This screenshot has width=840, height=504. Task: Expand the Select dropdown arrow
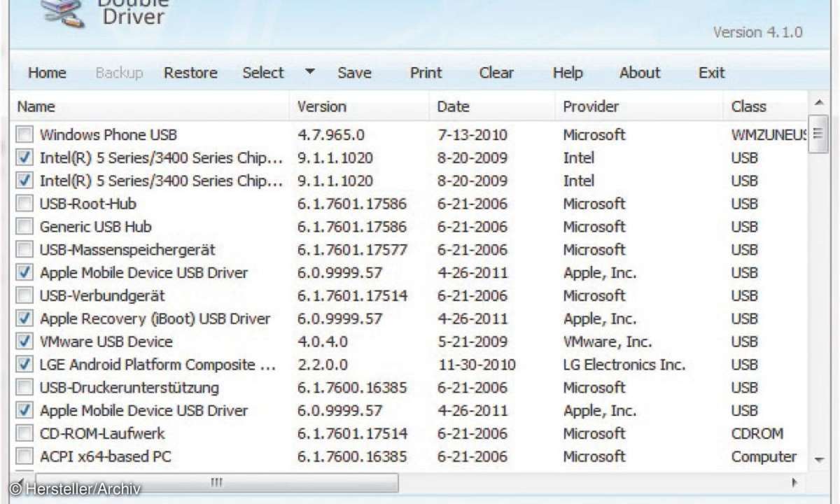coord(310,71)
